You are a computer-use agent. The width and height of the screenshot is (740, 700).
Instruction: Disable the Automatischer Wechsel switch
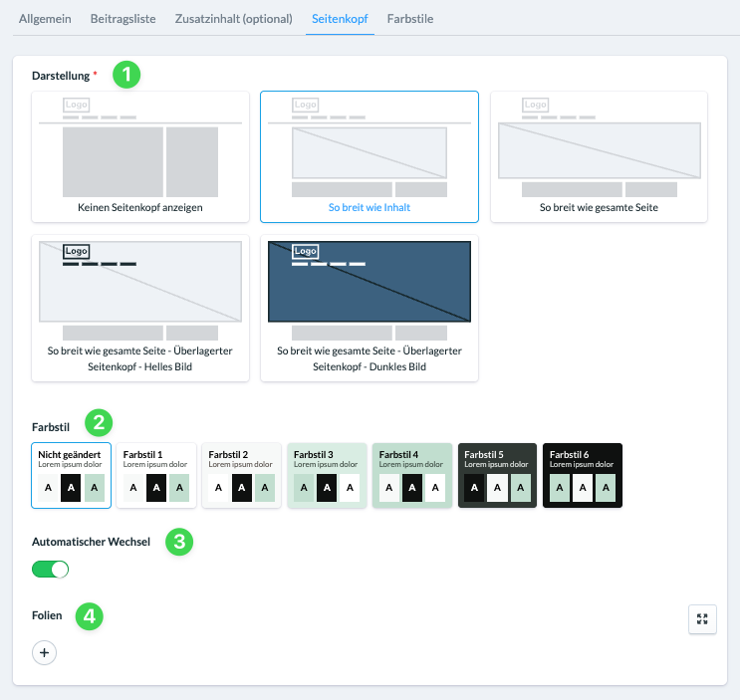click(x=50, y=570)
